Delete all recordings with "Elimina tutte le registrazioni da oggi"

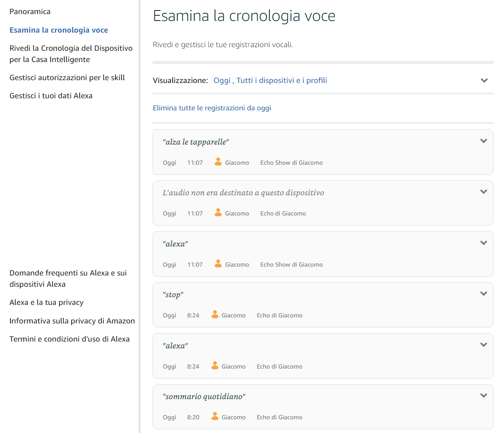212,108
